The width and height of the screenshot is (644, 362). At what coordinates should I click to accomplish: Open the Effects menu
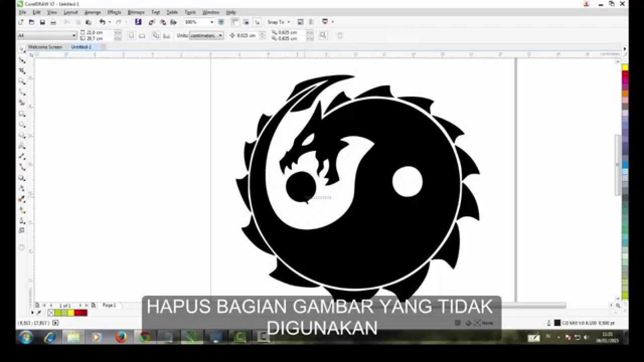[x=114, y=12]
